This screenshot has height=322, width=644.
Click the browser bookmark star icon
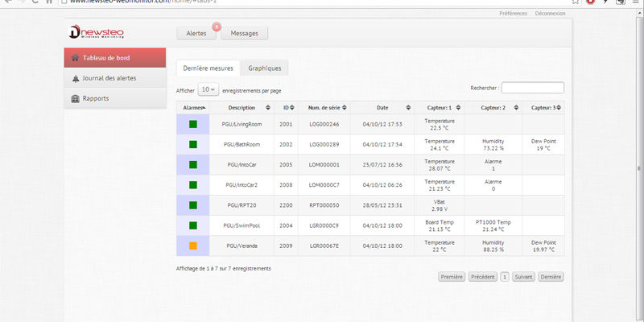coord(576,2)
